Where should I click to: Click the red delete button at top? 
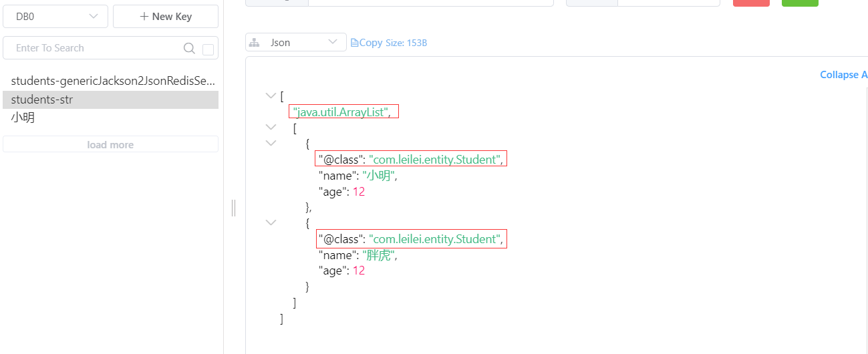pyautogui.click(x=751, y=3)
